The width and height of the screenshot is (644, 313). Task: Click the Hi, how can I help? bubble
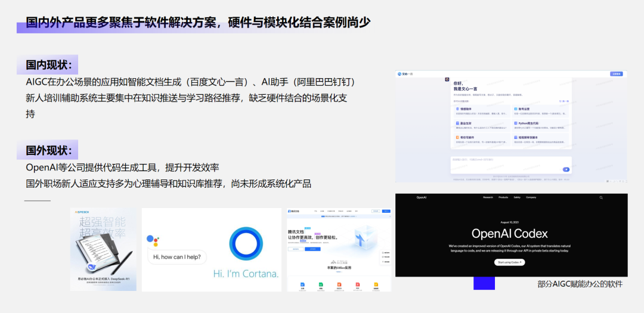coord(177,257)
